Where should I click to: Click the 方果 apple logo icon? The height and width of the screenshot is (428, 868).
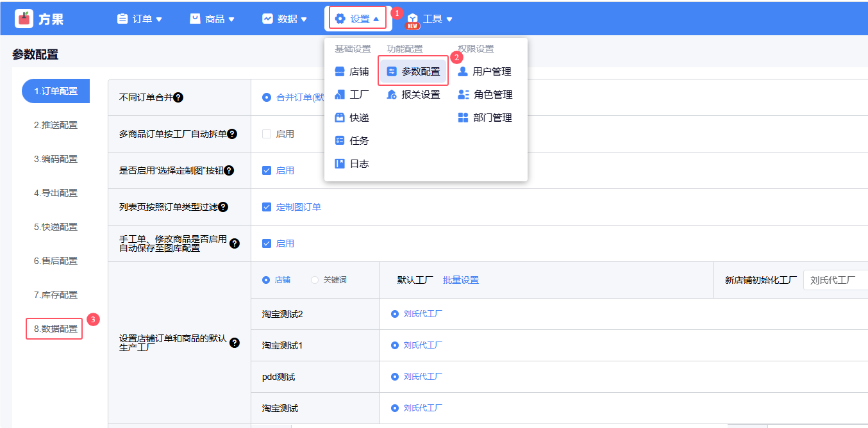[24, 19]
